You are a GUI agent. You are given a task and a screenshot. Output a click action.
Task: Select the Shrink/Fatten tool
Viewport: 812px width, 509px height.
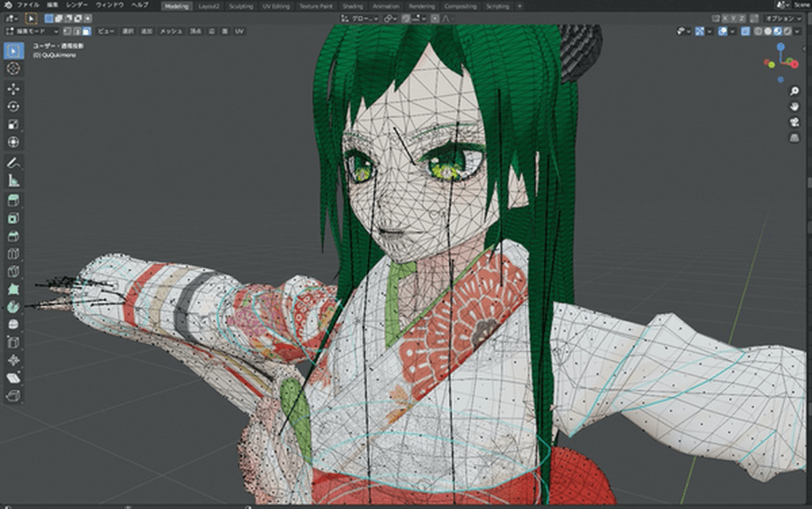pos(14,360)
